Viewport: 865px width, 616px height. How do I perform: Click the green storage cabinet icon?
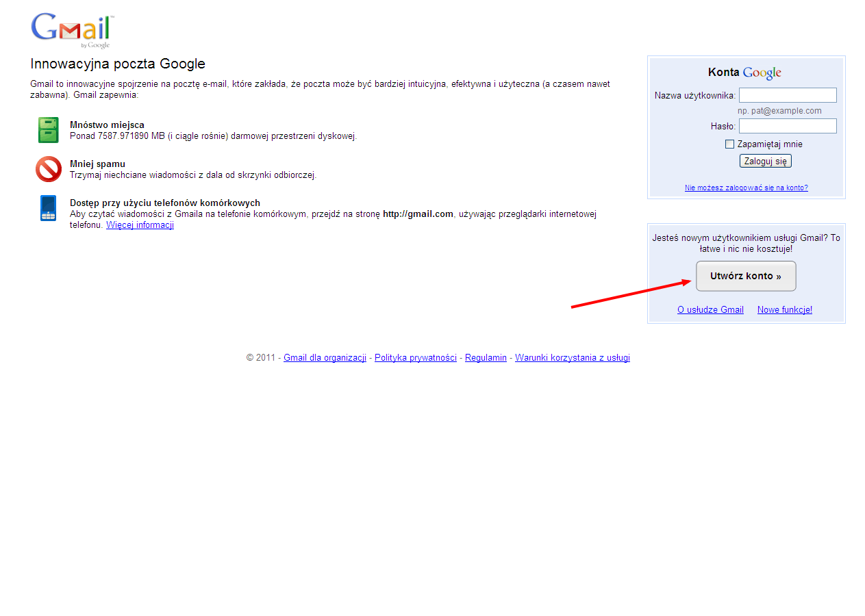point(49,130)
